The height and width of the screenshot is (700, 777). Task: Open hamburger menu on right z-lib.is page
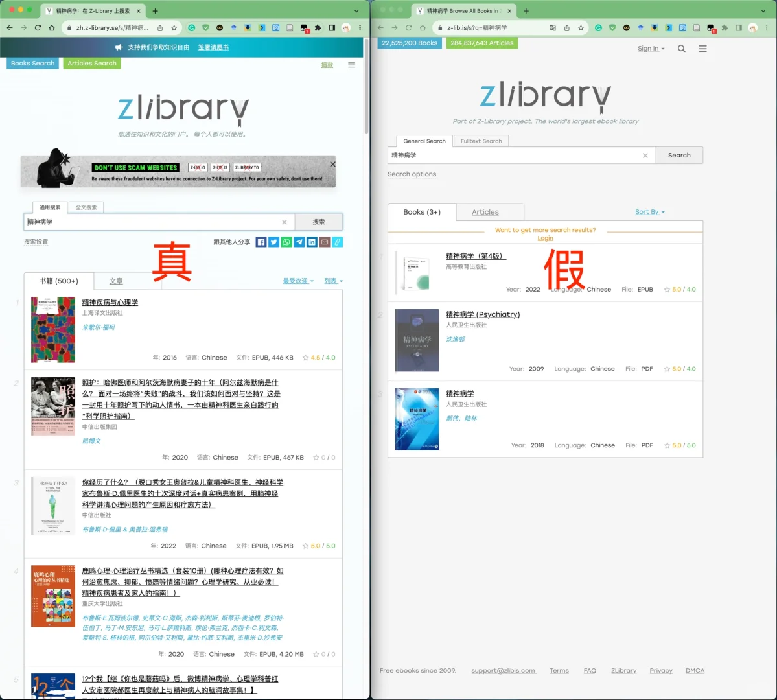(x=702, y=49)
